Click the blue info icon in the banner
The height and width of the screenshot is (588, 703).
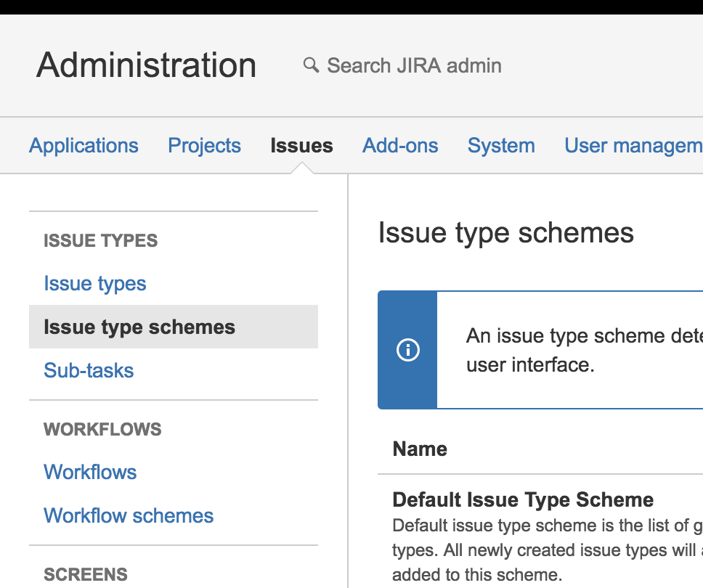[407, 349]
